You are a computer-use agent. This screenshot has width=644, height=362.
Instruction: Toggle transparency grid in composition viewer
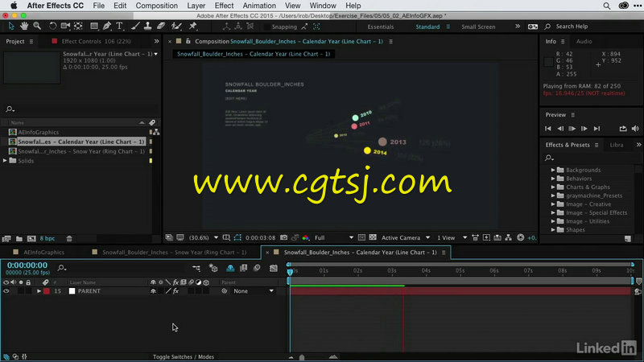coord(373,237)
